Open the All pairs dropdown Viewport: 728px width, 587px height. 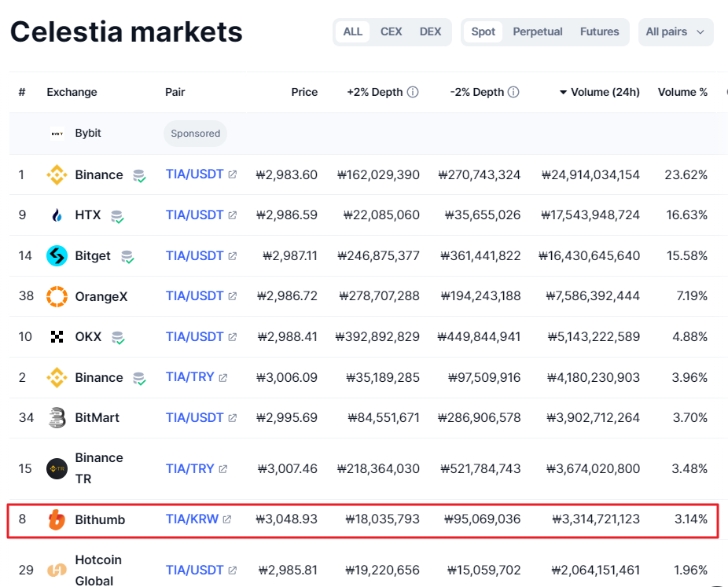[x=675, y=31]
